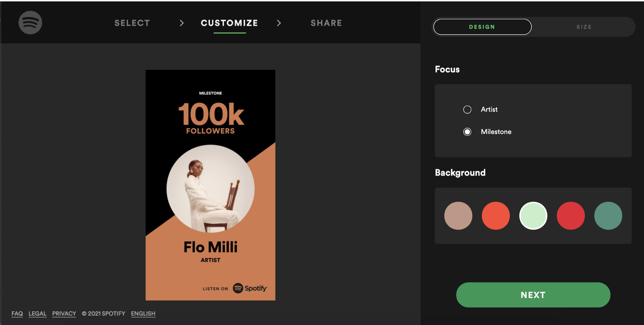
Task: Click the chevron arrow after SELECT
Action: pos(182,23)
